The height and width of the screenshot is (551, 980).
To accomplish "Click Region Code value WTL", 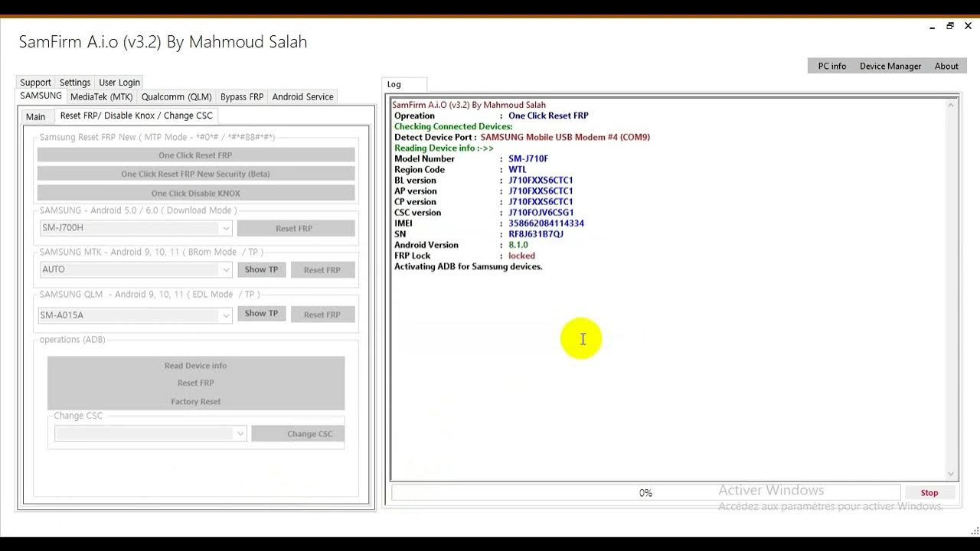I will (x=518, y=170).
